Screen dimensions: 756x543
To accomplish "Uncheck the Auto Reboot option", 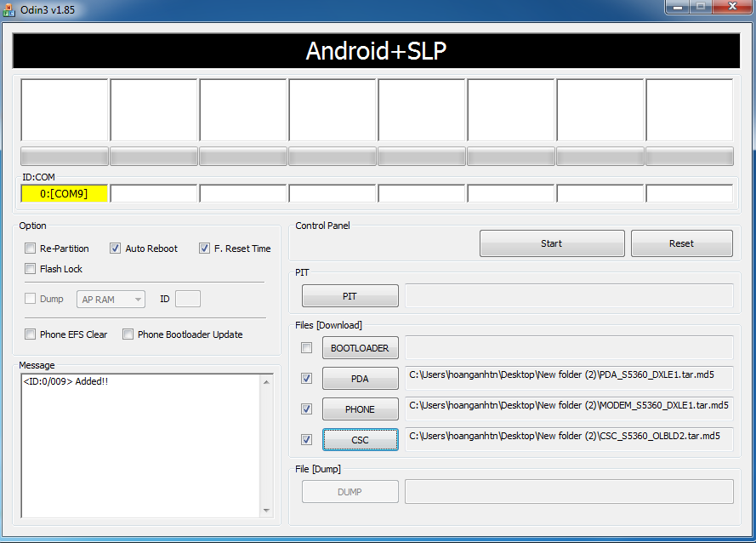I will tap(116, 249).
